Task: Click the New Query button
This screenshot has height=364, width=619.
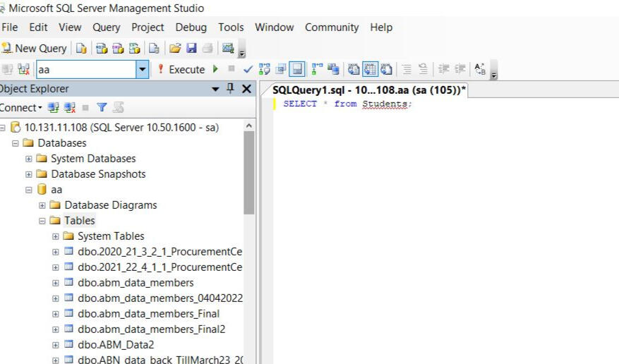Action: 35,49
